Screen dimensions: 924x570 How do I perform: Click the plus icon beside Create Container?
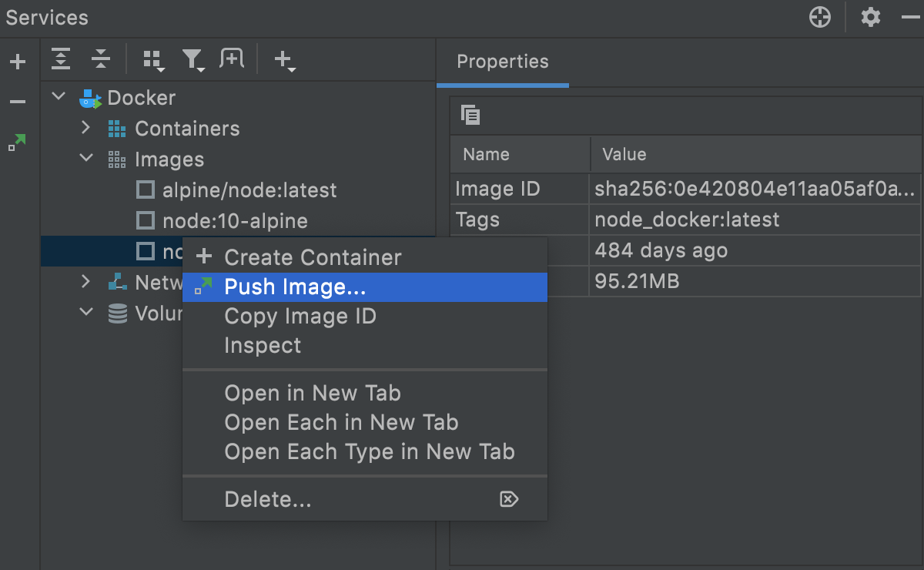[x=203, y=256]
